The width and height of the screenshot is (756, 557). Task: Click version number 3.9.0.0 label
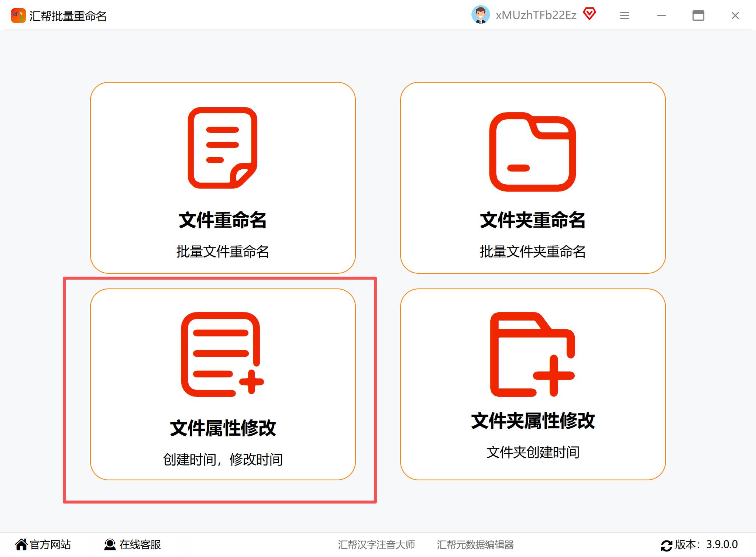pos(722,544)
